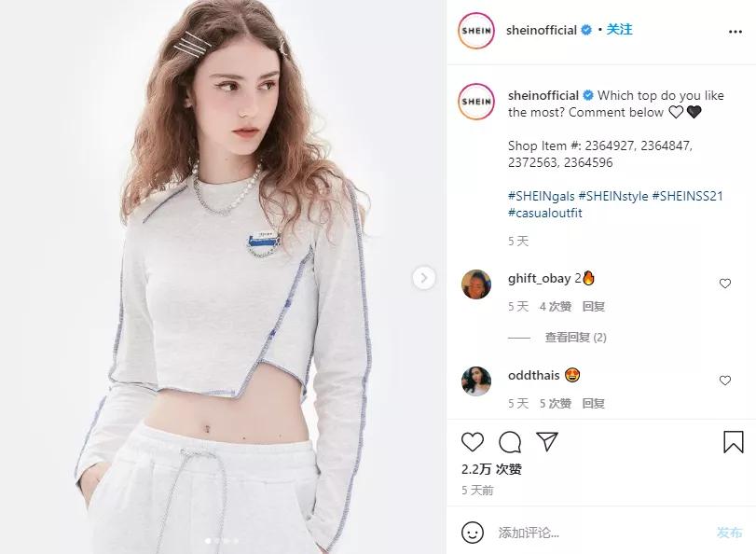Reply to oddthais's comment

[x=593, y=404]
